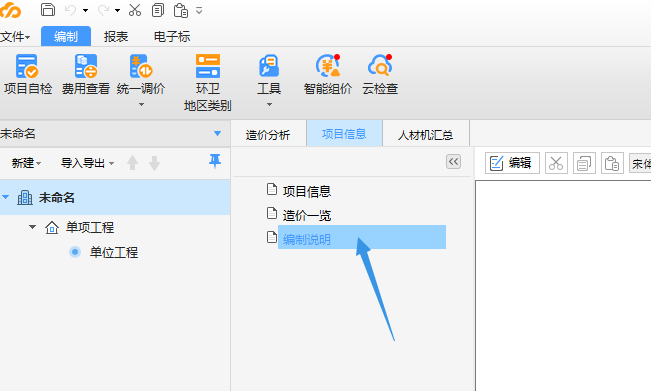The image size is (651, 391).
Task: Select the 单位工程 tree item
Action: [114, 252]
